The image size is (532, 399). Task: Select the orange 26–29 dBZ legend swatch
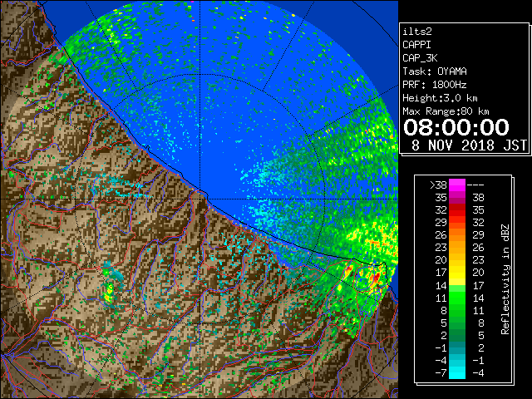click(x=457, y=234)
